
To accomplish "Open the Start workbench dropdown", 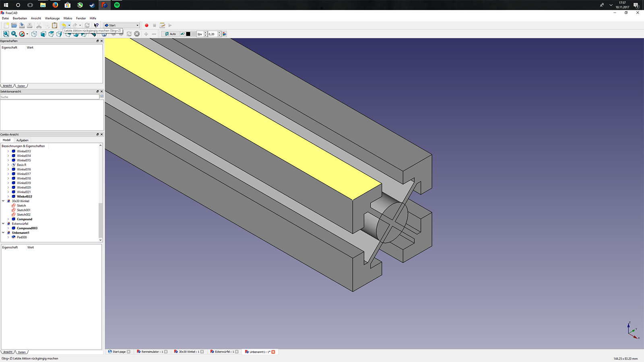I will coord(122,25).
